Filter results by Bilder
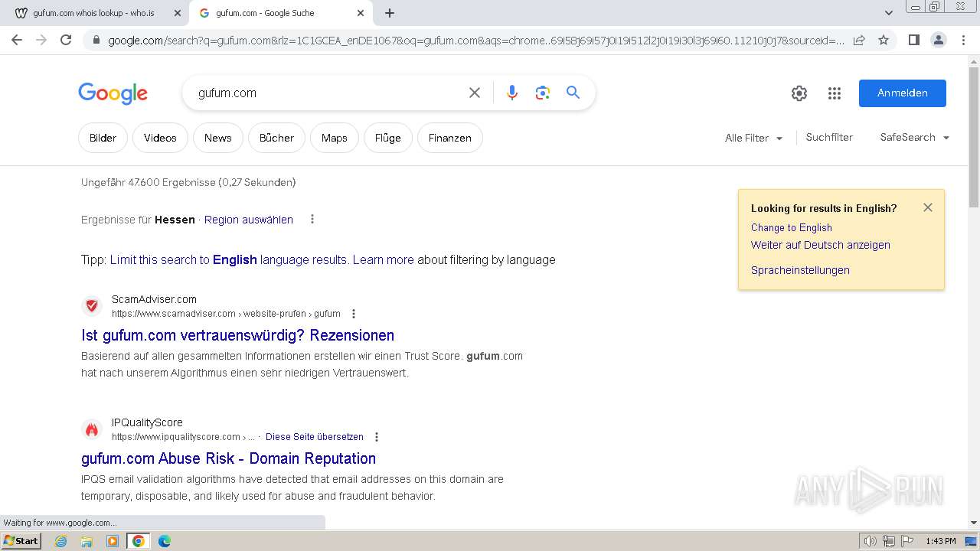Screen dimensions: 980x551 coord(103,138)
